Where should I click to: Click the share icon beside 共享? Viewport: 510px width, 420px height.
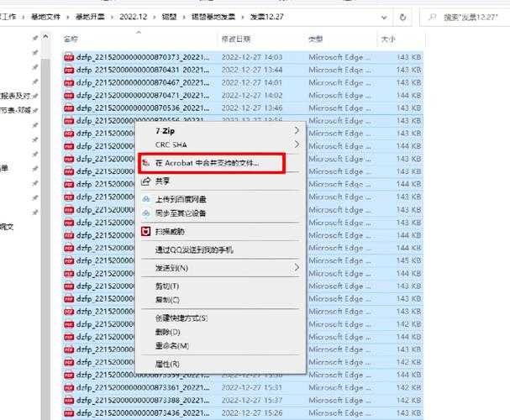coord(146,181)
